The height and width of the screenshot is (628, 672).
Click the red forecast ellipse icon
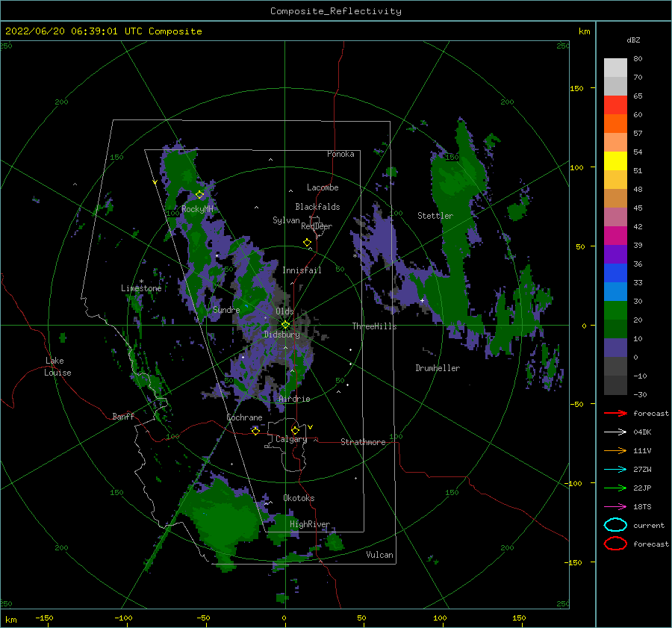615,544
